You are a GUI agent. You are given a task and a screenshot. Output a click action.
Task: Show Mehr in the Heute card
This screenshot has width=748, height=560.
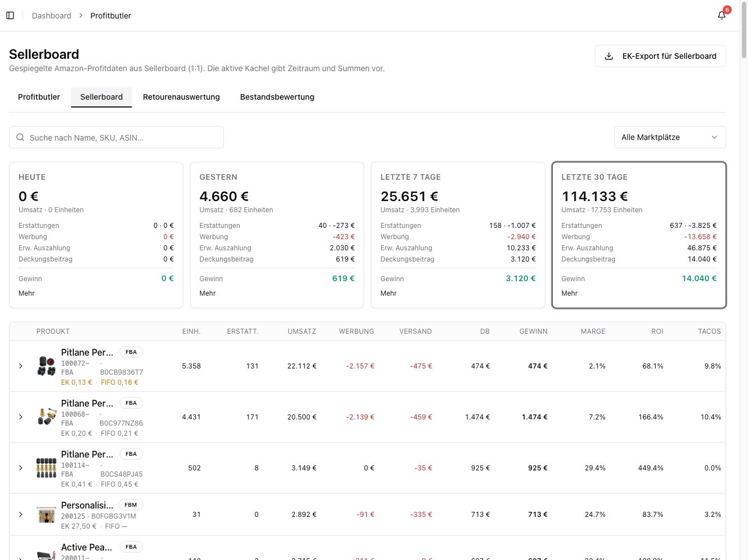coord(27,293)
